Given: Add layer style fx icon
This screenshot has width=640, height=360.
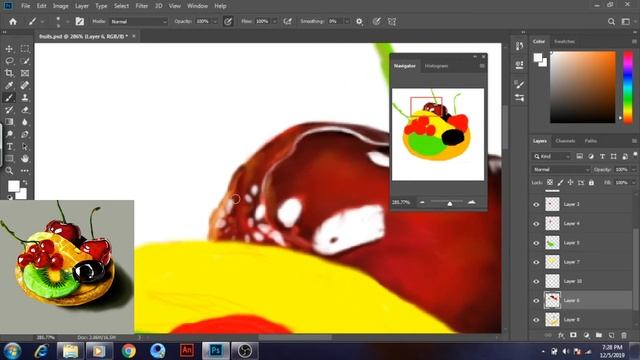Looking at the screenshot, I should (561, 335).
